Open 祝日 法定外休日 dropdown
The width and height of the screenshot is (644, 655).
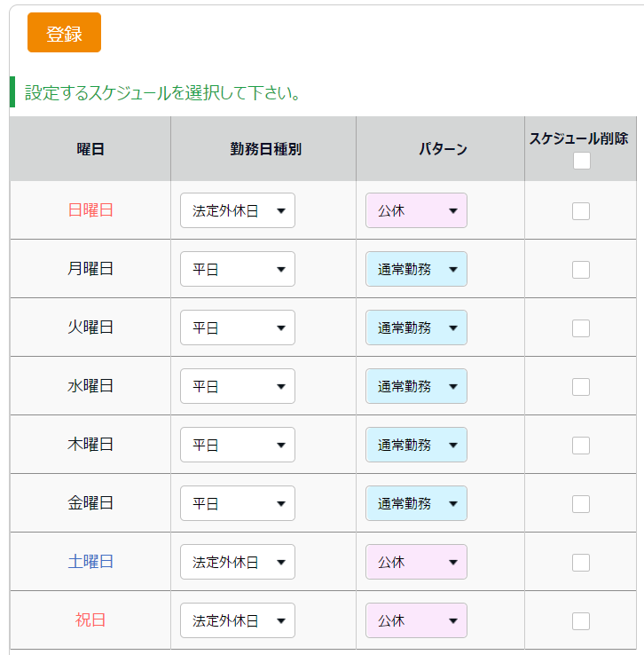238,620
